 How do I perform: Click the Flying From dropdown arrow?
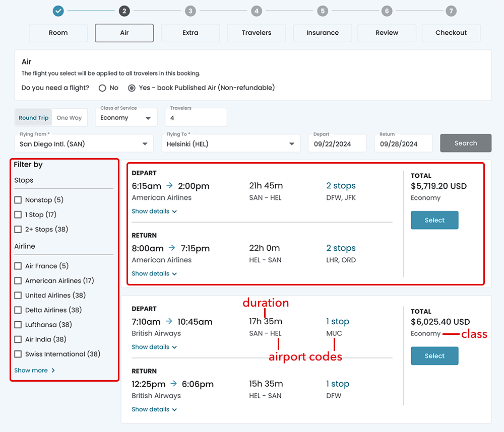click(146, 144)
